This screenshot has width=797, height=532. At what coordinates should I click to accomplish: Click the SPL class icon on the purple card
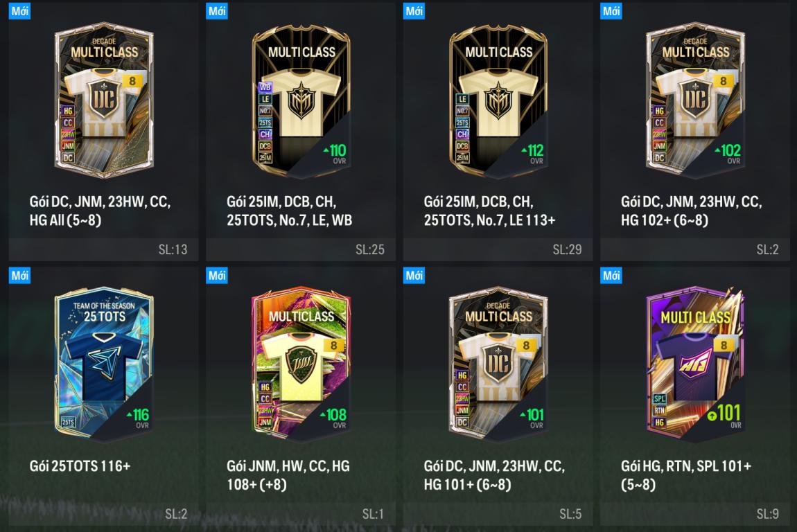[x=659, y=399]
